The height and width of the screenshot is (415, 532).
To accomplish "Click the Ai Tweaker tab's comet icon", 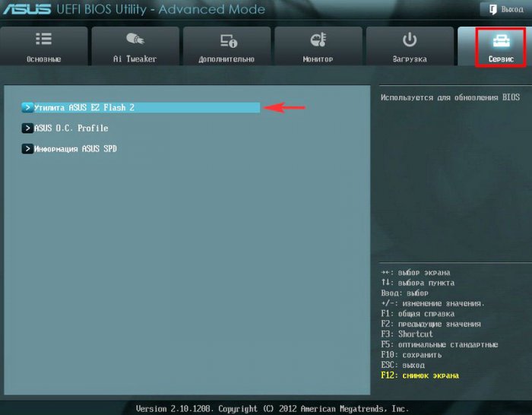I will coord(135,39).
